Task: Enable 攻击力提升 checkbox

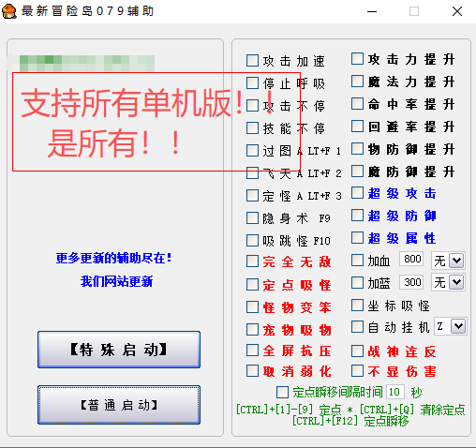Action: (357, 59)
